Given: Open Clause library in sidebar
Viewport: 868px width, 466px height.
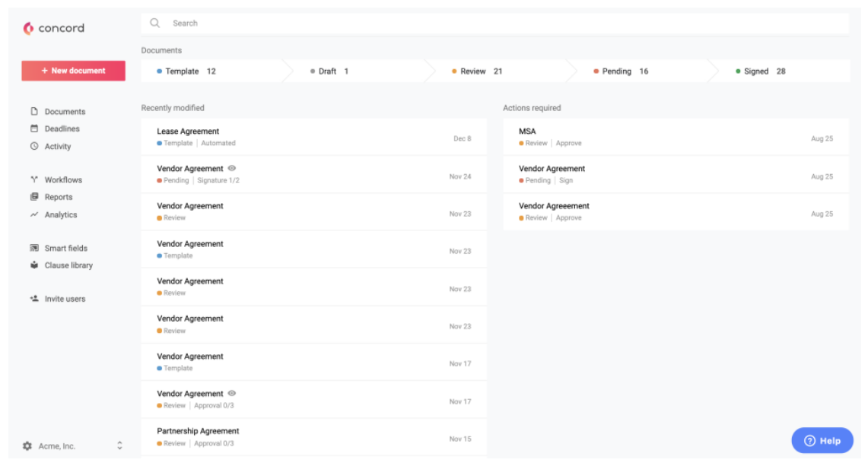Looking at the screenshot, I should click(68, 265).
